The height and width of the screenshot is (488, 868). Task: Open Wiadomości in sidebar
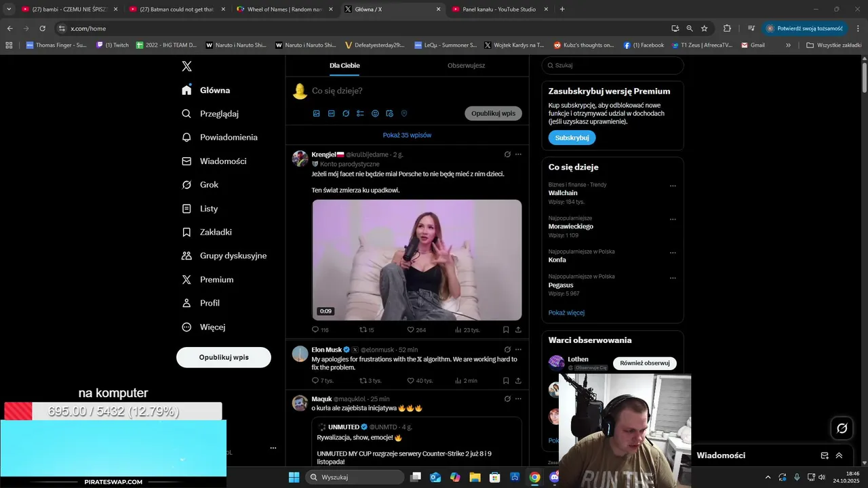point(214,161)
